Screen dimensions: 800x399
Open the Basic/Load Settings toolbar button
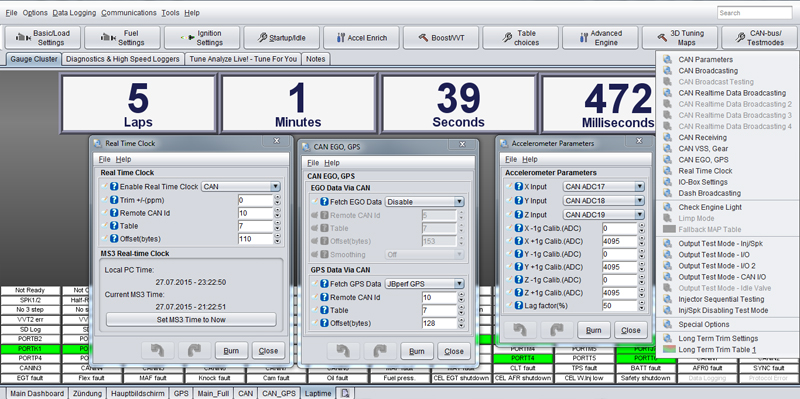pyautogui.click(x=43, y=38)
